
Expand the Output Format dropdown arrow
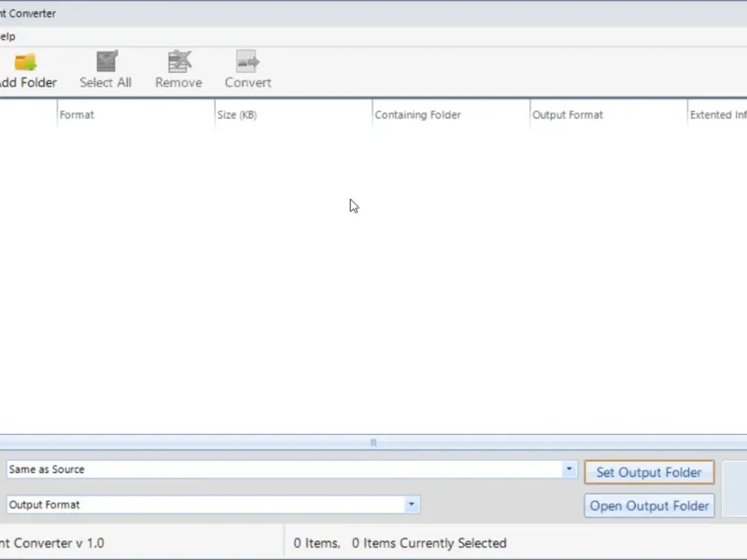[412, 505]
